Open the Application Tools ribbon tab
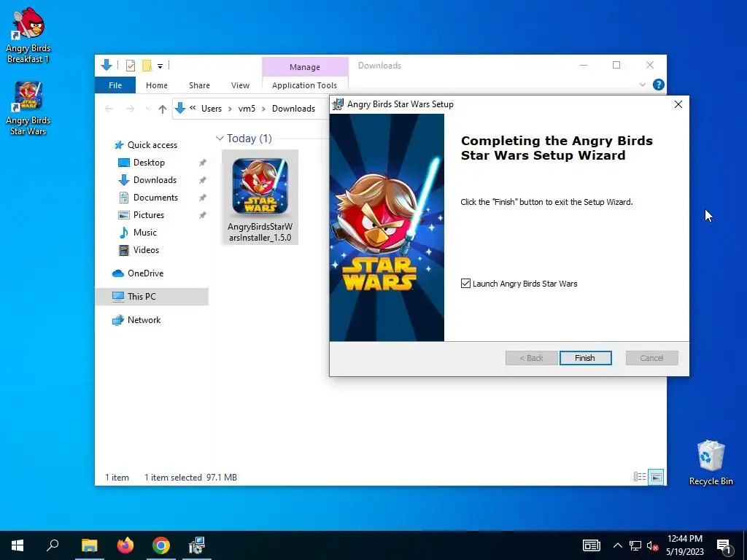 [x=304, y=85]
